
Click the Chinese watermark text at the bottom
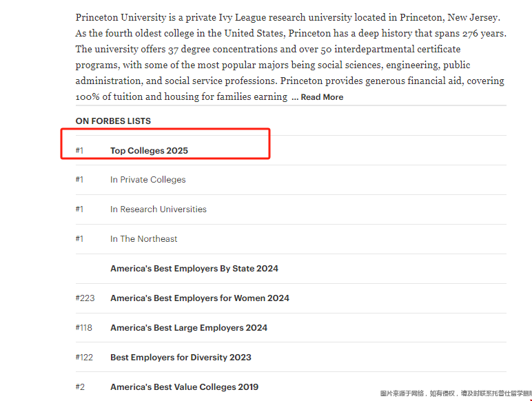[456, 393]
